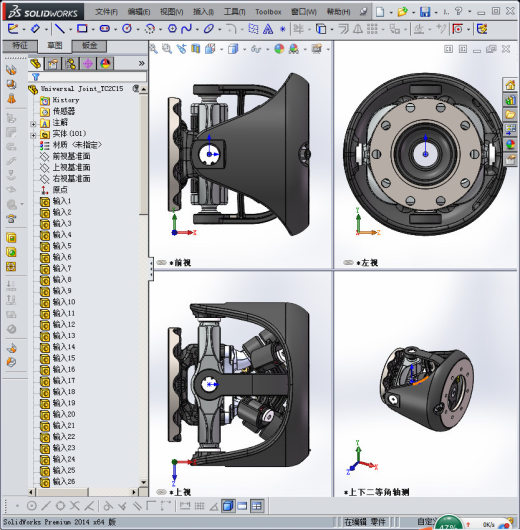Open the DisplayManager appearance tab icon

(105, 64)
